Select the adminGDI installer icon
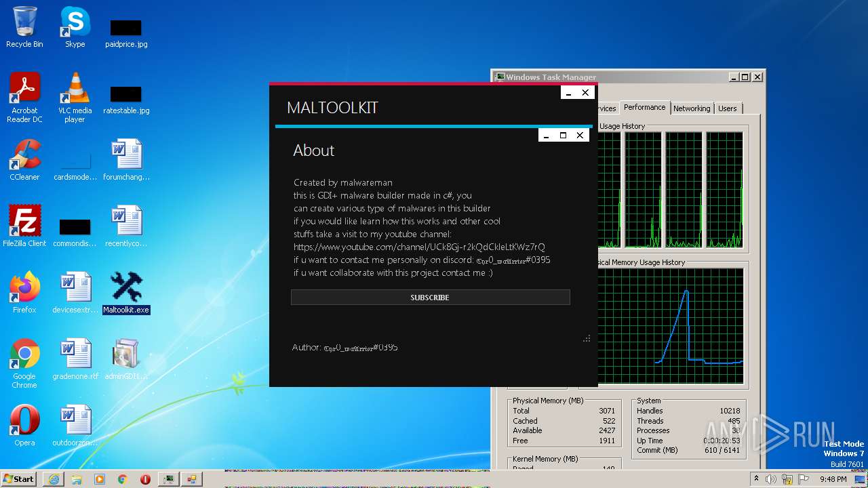Screen dimensions: 868x488 [x=126, y=359]
